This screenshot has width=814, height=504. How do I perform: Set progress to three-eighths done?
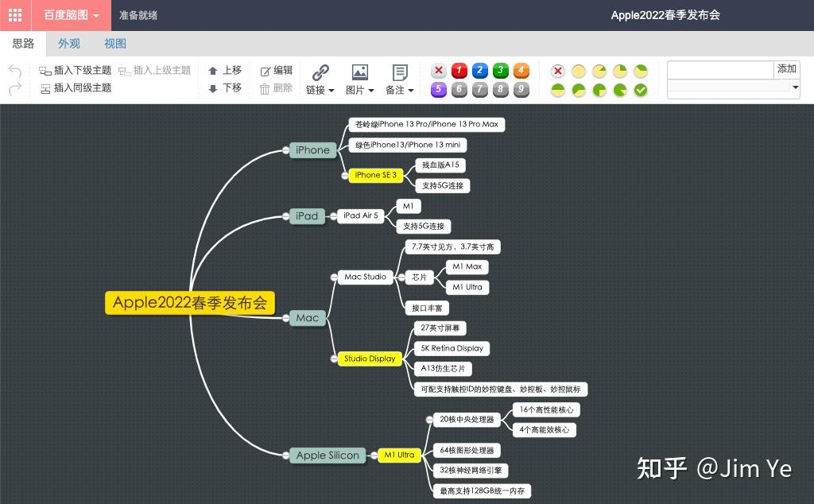pyautogui.click(x=642, y=71)
